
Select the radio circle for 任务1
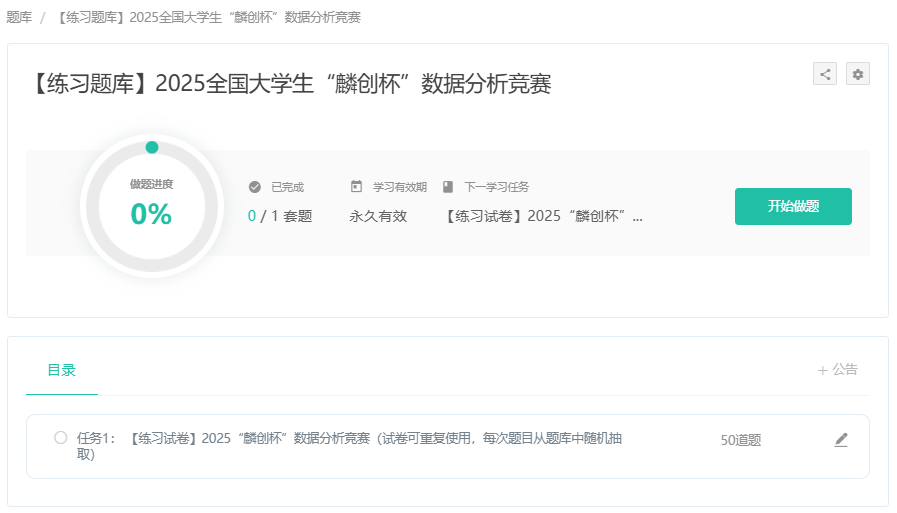61,438
